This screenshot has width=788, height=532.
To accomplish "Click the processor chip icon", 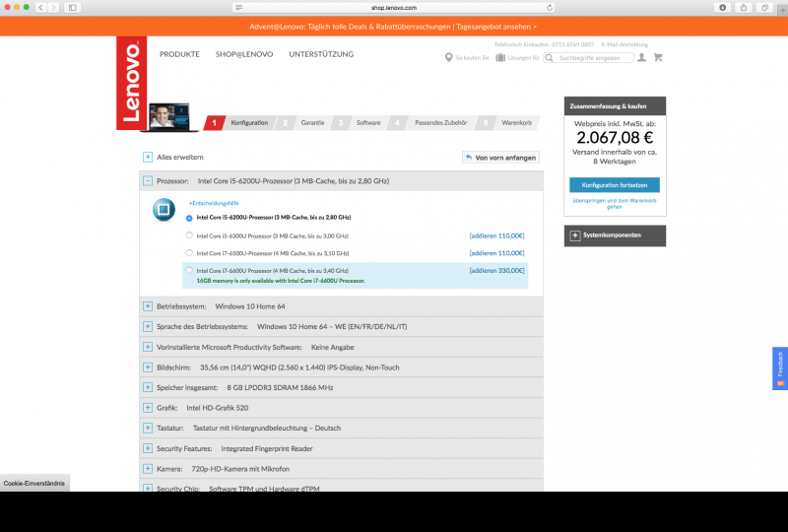I will [x=164, y=210].
